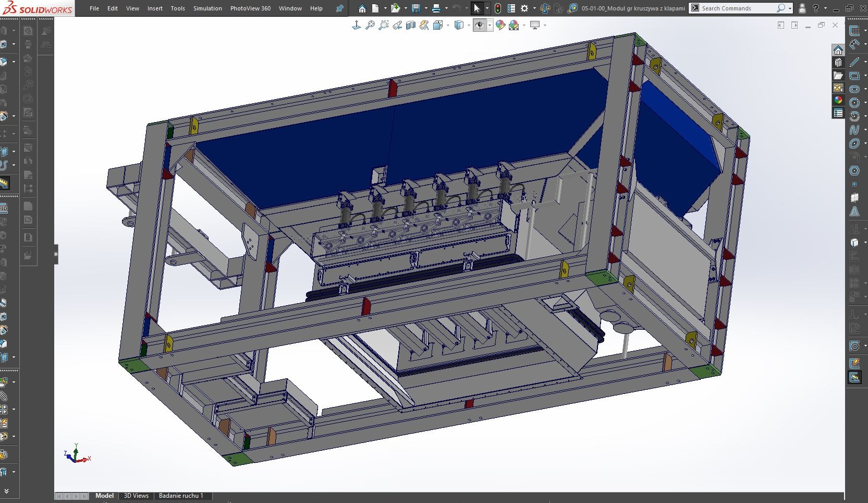Switch to the Badanie ruchu 1 tab
This screenshot has width=868, height=503.
pos(181,496)
